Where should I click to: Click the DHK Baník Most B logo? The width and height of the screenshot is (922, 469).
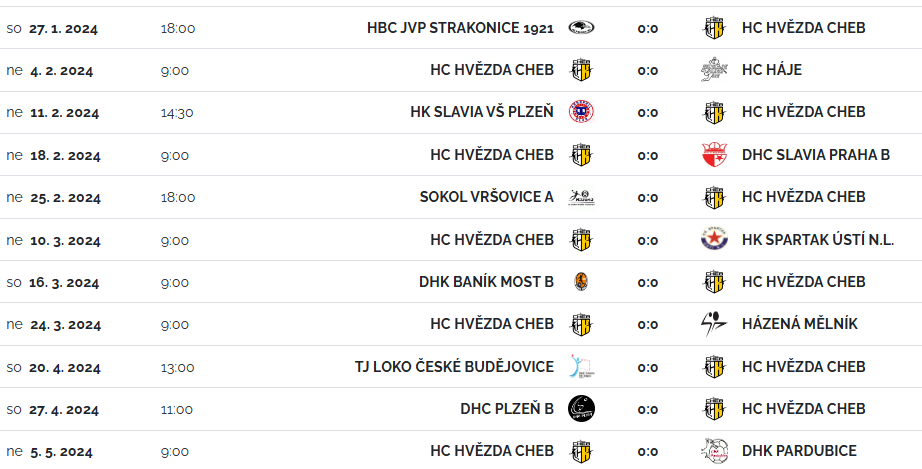pyautogui.click(x=581, y=282)
